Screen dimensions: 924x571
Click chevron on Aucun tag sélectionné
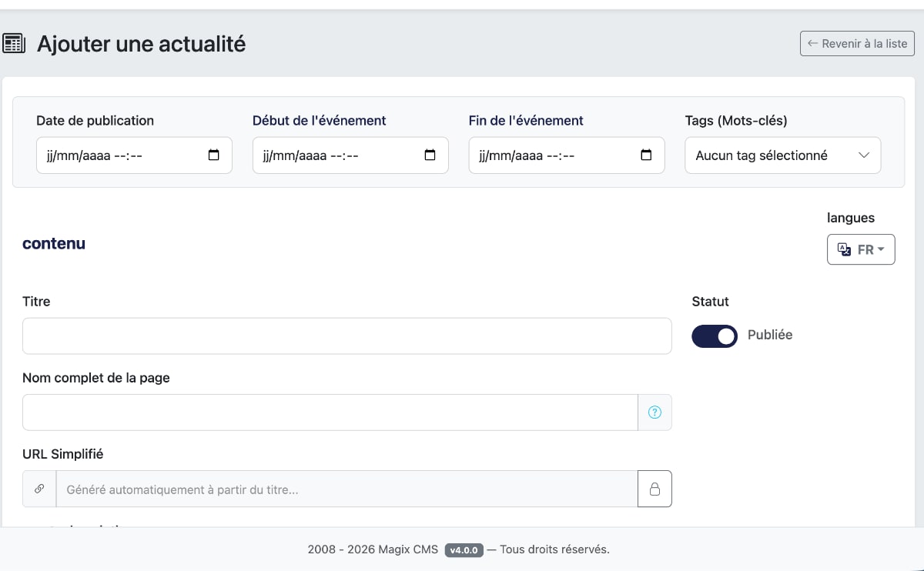864,155
